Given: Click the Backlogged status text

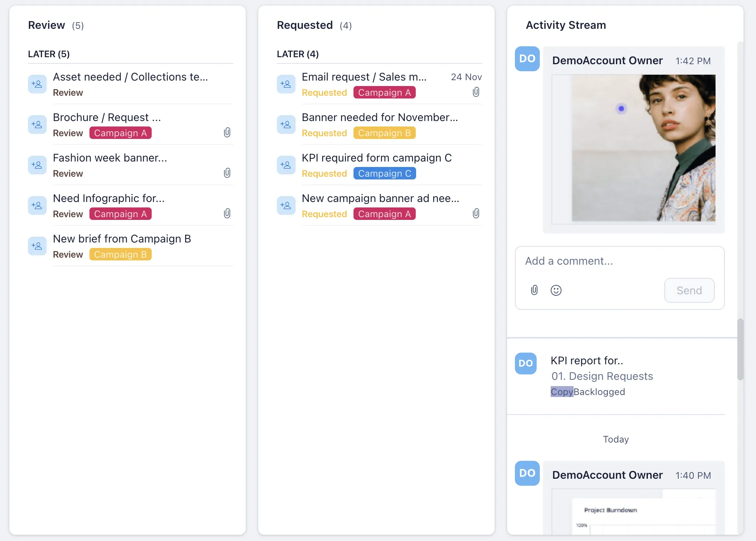Looking at the screenshot, I should tap(599, 392).
